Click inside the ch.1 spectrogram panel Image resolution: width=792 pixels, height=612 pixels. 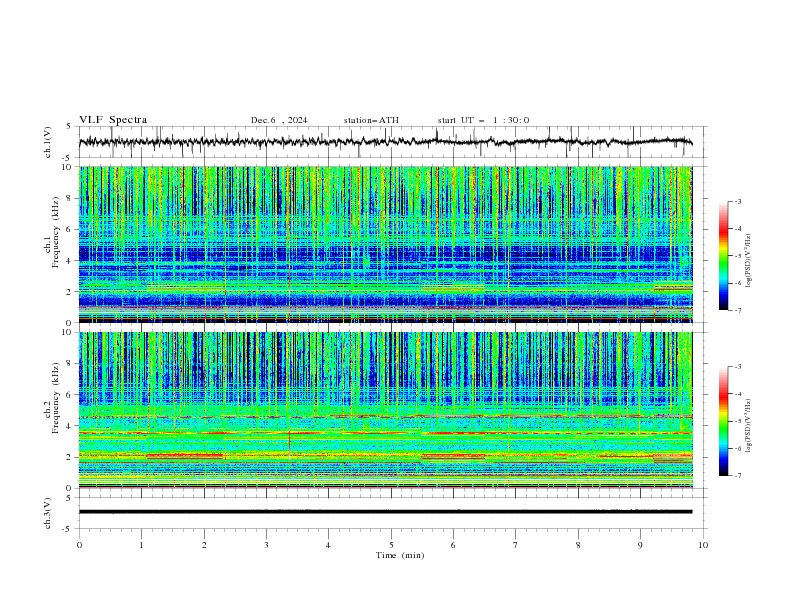point(385,244)
